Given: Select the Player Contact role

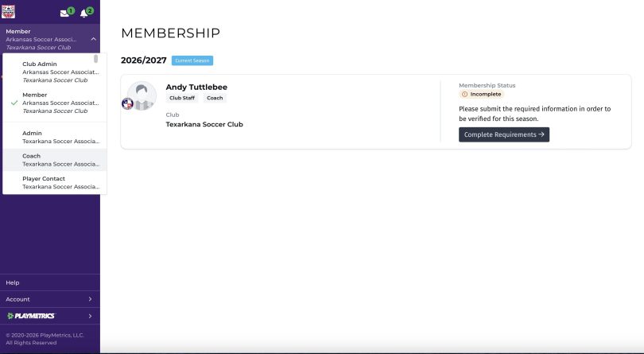Looking at the screenshot, I should coord(55,182).
